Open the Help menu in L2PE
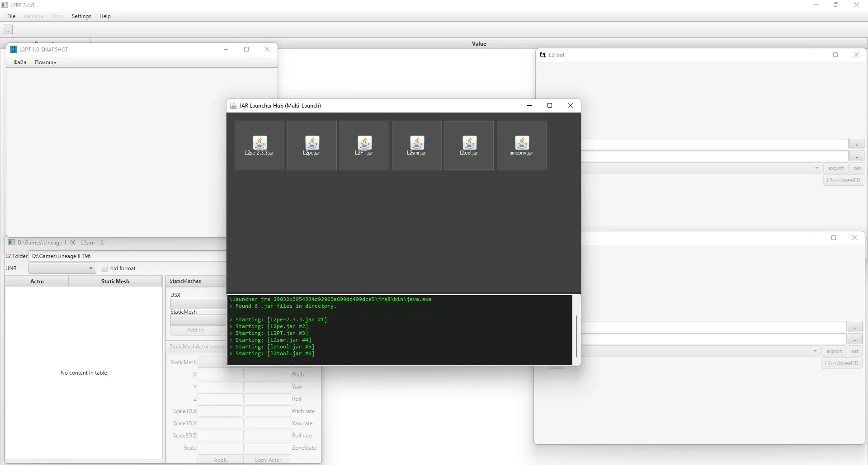 point(105,16)
